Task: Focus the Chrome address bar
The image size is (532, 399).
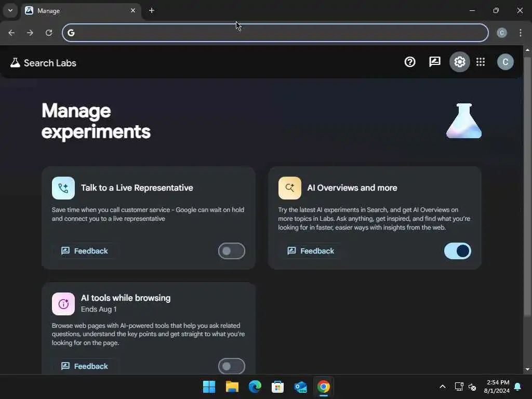Action: tap(275, 33)
